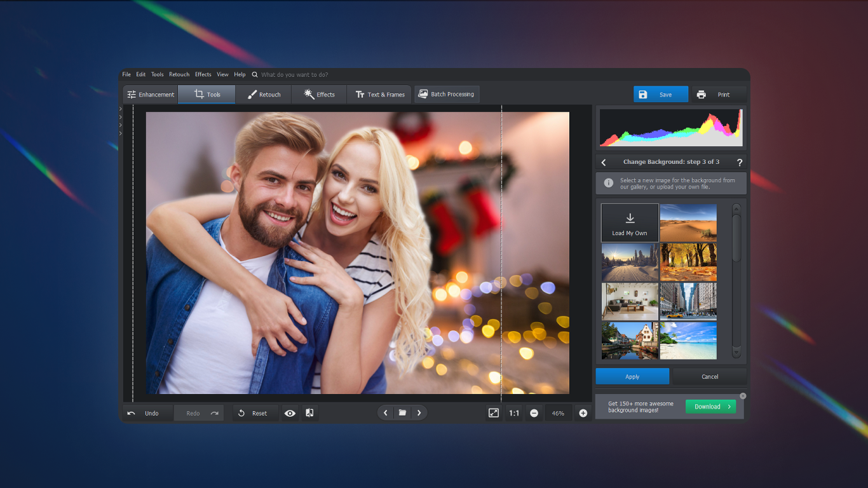Toggle the before/after comparison view
The width and height of the screenshot is (868, 488).
click(x=309, y=413)
